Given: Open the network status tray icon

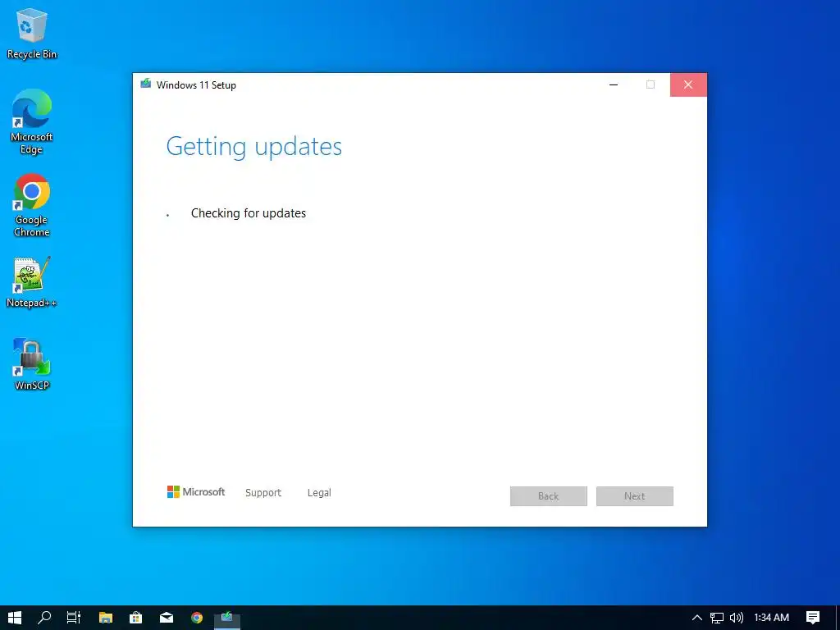Looking at the screenshot, I should [x=717, y=618].
